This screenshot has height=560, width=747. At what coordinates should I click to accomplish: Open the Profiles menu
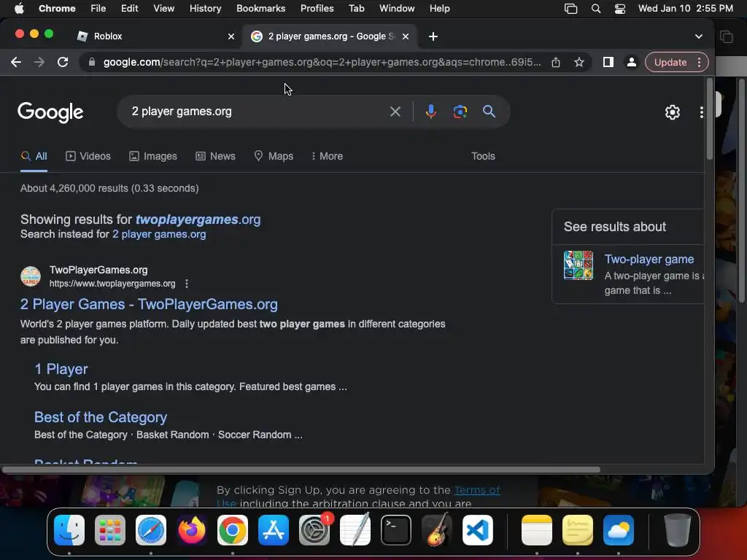[x=317, y=9]
